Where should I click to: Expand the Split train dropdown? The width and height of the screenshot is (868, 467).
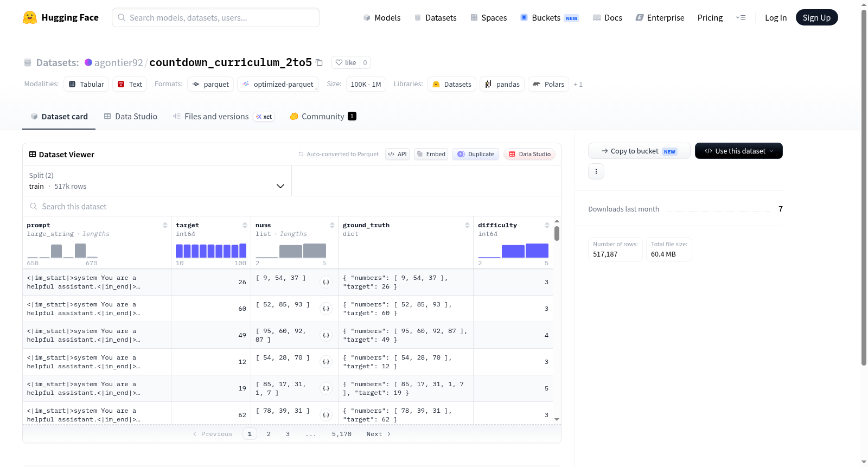click(x=157, y=181)
